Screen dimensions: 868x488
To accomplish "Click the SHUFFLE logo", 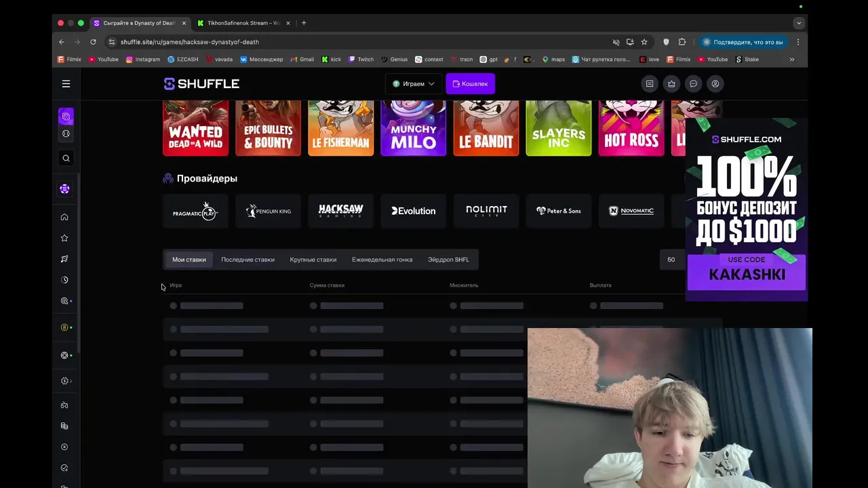I will [x=201, y=84].
